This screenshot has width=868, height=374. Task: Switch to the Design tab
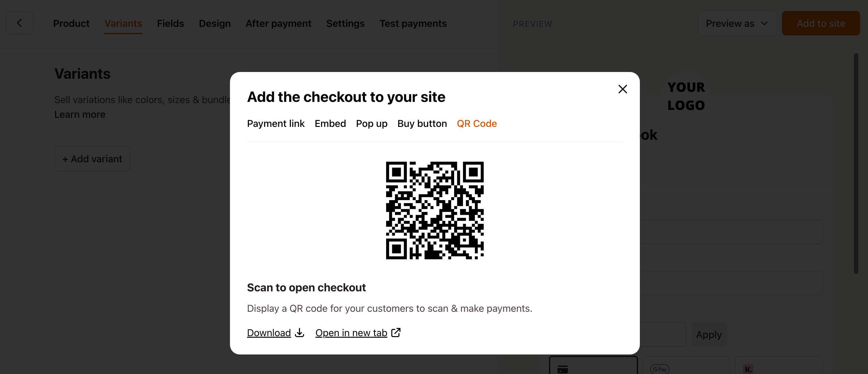pos(215,23)
